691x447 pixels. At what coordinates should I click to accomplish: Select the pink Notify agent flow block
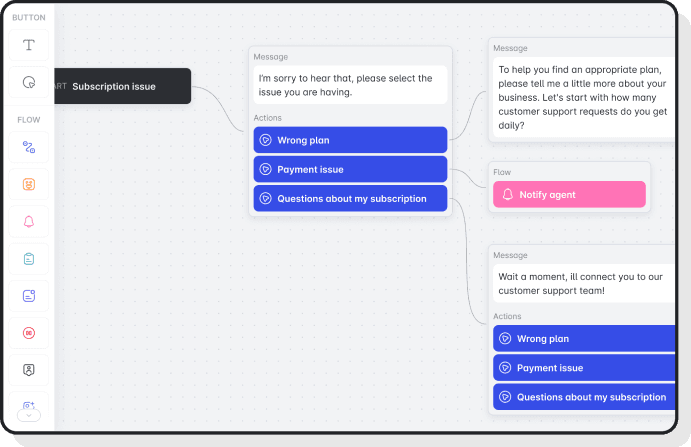(x=569, y=194)
